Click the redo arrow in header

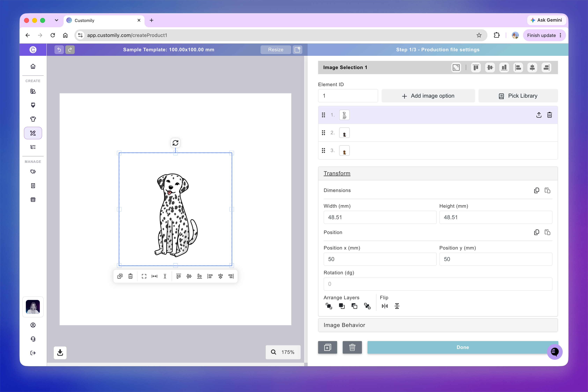[70, 50]
